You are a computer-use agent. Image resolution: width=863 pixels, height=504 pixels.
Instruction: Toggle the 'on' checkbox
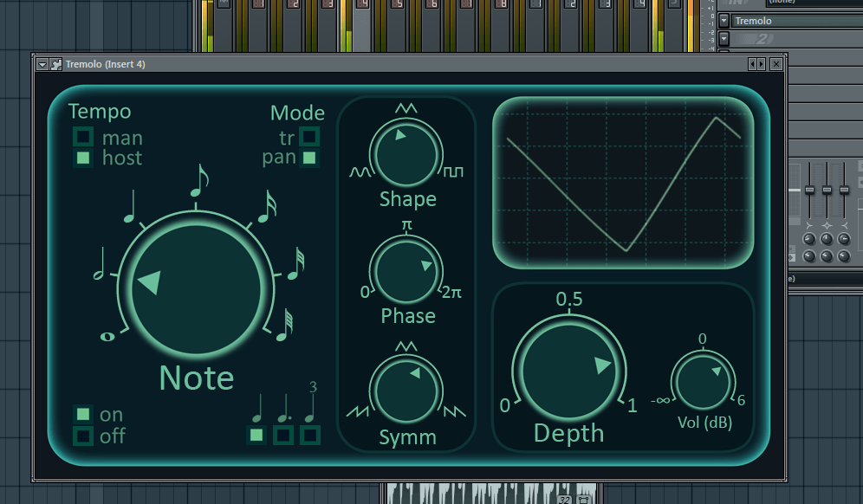[83, 414]
